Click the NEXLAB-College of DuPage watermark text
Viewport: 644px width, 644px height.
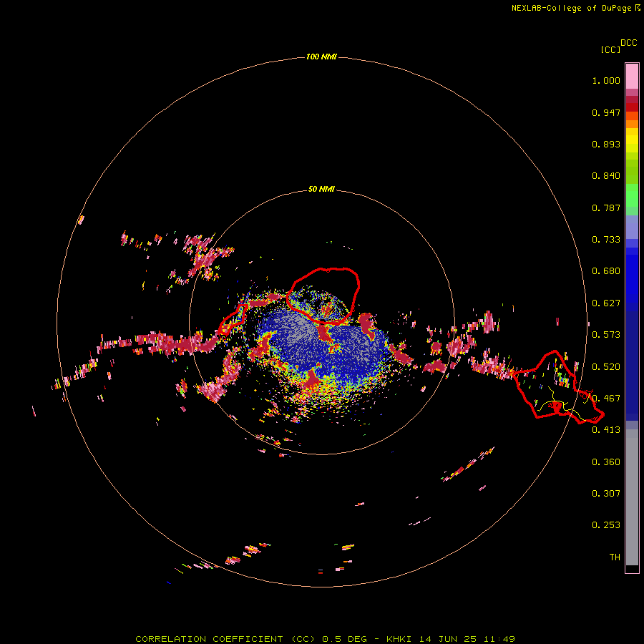[575, 8]
